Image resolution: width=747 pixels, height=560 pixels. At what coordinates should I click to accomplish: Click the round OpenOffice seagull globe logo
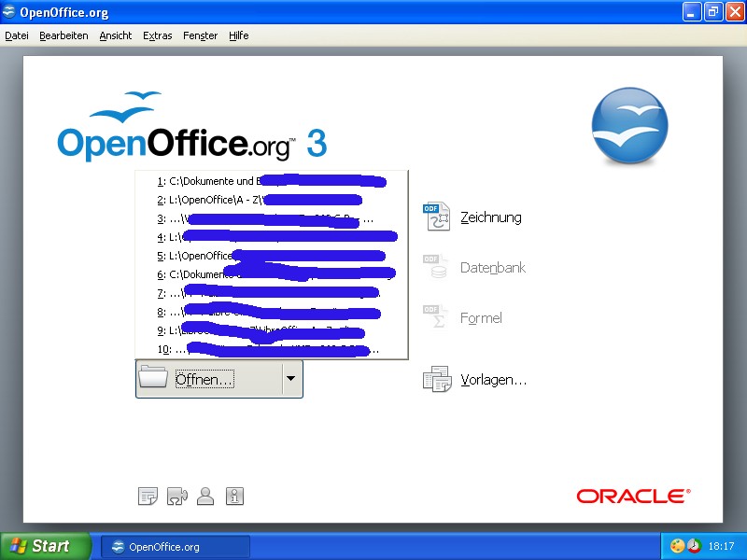[x=629, y=126]
